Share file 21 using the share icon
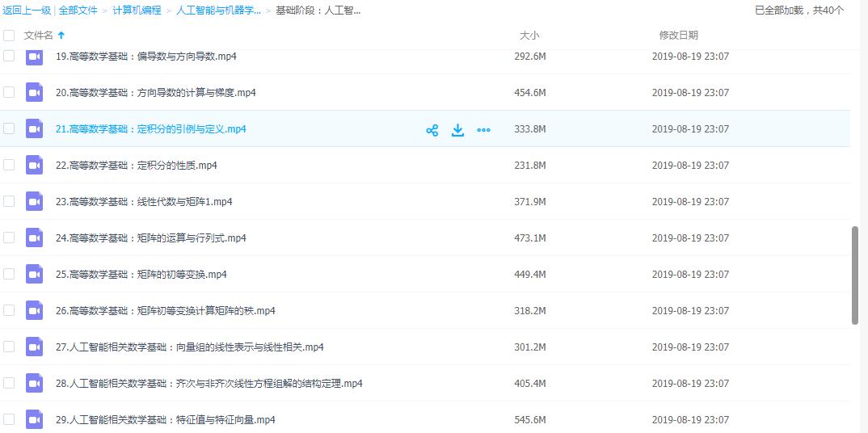 tap(432, 131)
